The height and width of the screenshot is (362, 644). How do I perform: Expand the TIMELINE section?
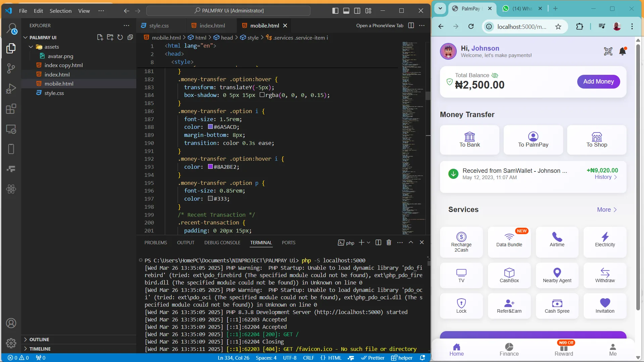(26, 349)
